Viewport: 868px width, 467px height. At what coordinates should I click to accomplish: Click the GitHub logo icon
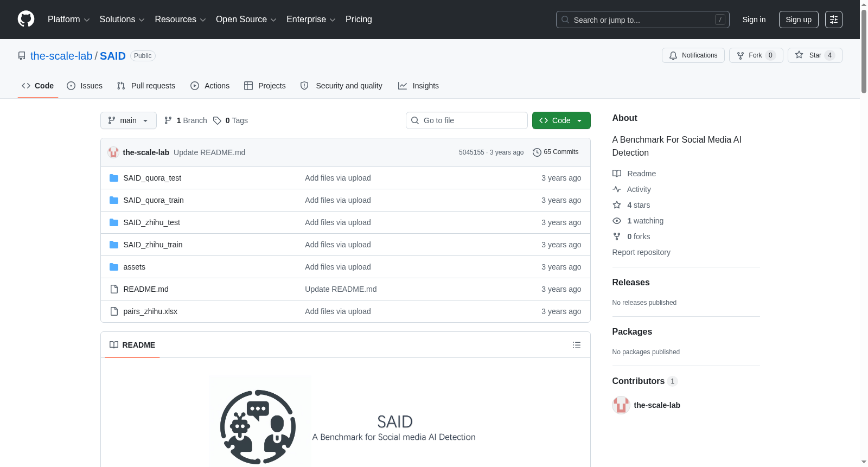(26, 20)
